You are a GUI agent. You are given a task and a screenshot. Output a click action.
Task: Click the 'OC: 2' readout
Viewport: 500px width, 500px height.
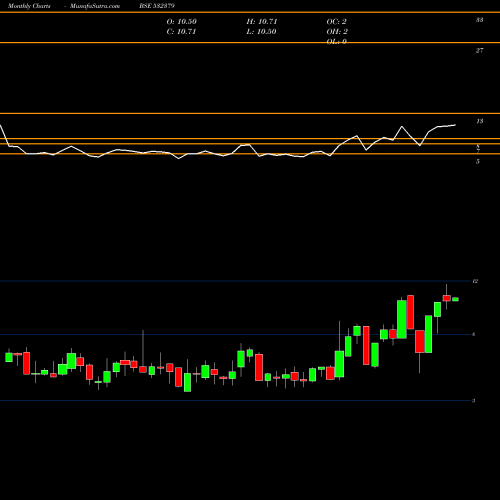pos(337,22)
